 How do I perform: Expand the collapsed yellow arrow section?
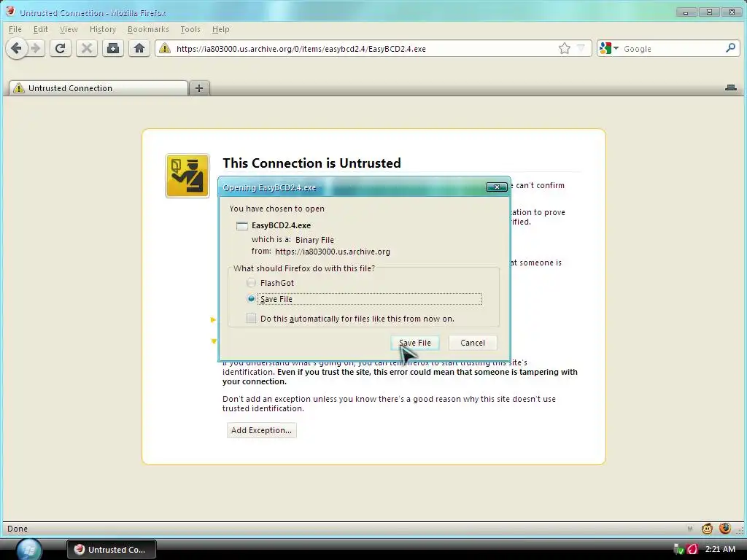coord(213,319)
